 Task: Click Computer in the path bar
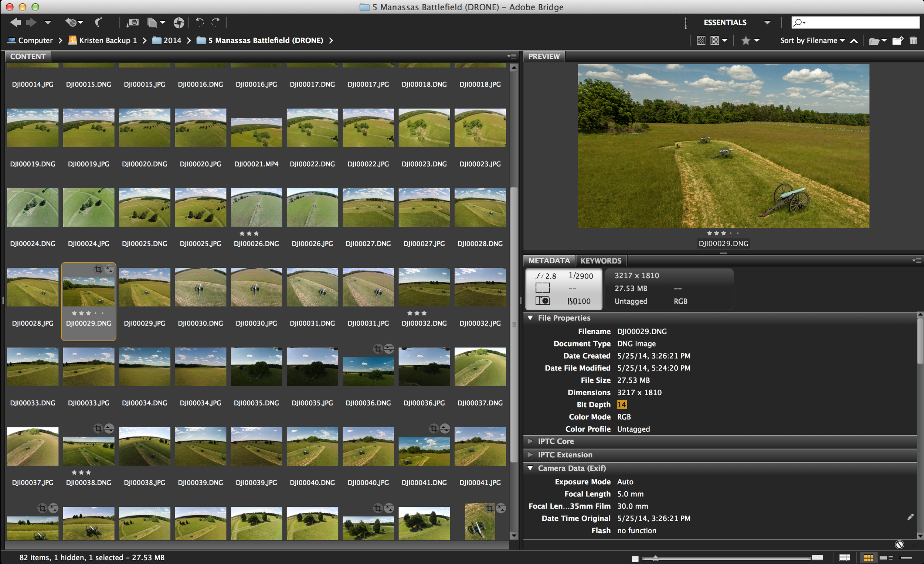point(30,41)
